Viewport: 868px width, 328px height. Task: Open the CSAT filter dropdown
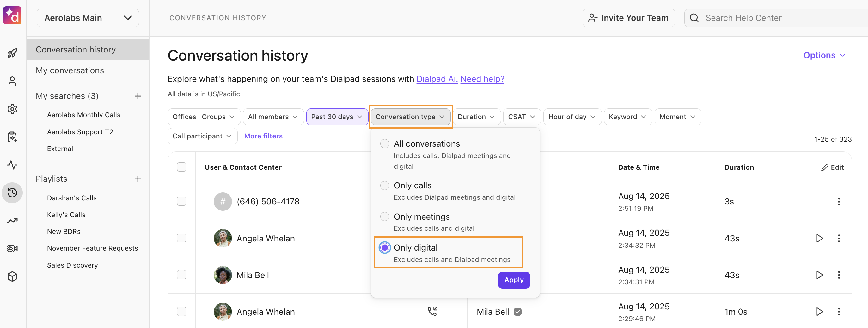pos(522,117)
